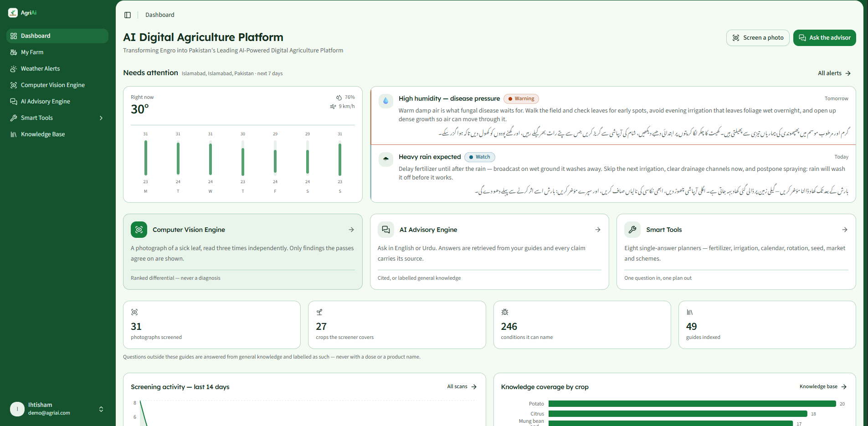Image resolution: width=868 pixels, height=426 pixels.
Task: Click the Weather Alerts sun-cloud icon
Action: pos(14,69)
